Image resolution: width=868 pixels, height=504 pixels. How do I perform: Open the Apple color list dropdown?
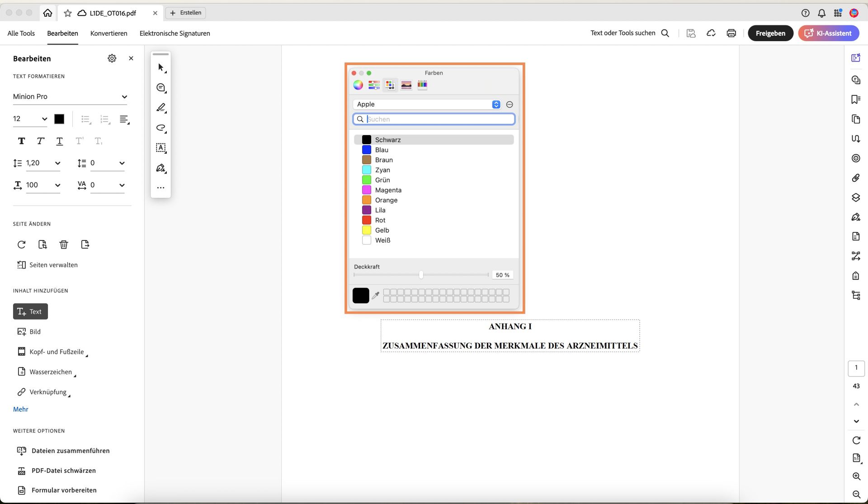pos(495,104)
